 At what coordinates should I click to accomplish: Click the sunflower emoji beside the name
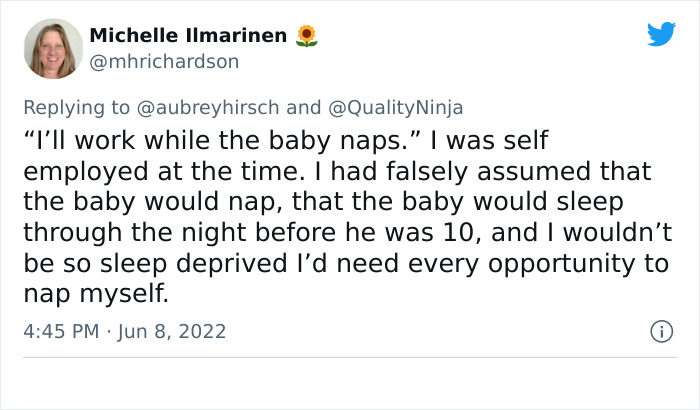(x=306, y=36)
